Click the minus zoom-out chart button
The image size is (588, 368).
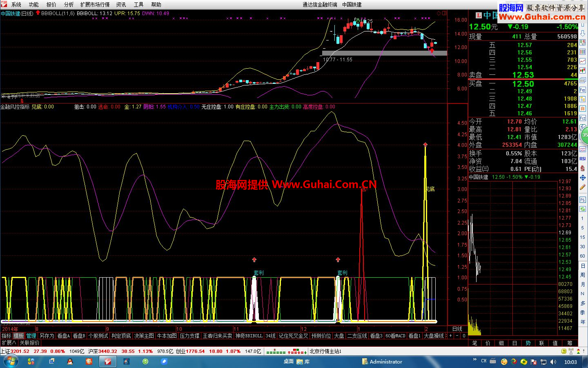pos(457,336)
